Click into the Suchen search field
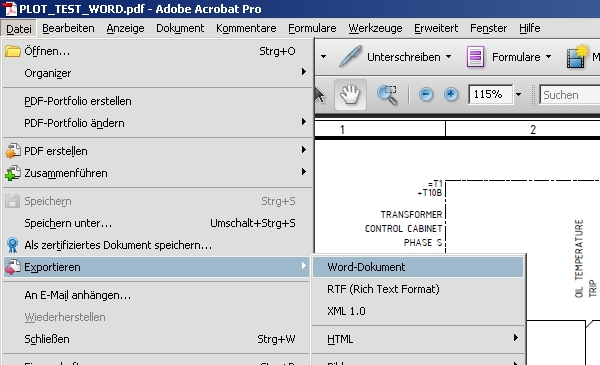 coord(570,95)
